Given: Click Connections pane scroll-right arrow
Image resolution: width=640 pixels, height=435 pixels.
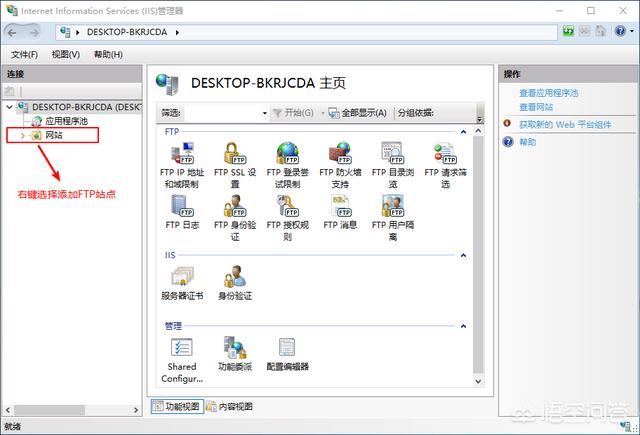Looking at the screenshot, I should click(136, 410).
